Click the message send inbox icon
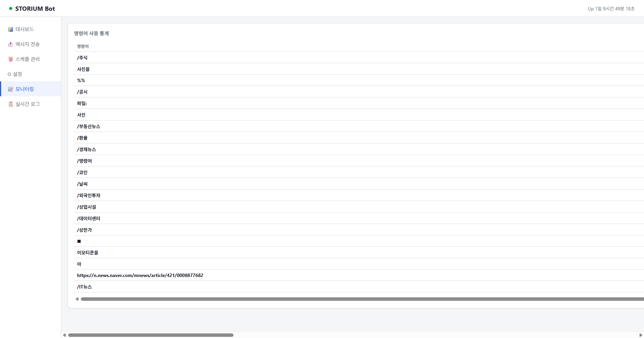Screen dimensions: 644x338 [x=11, y=45]
